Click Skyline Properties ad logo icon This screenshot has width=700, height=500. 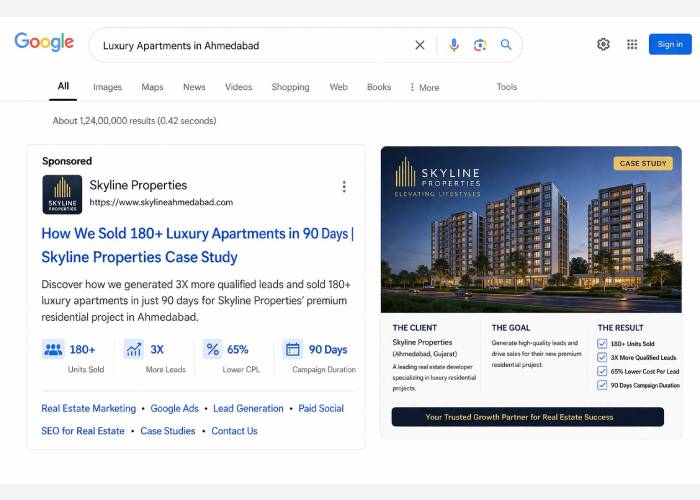62,194
